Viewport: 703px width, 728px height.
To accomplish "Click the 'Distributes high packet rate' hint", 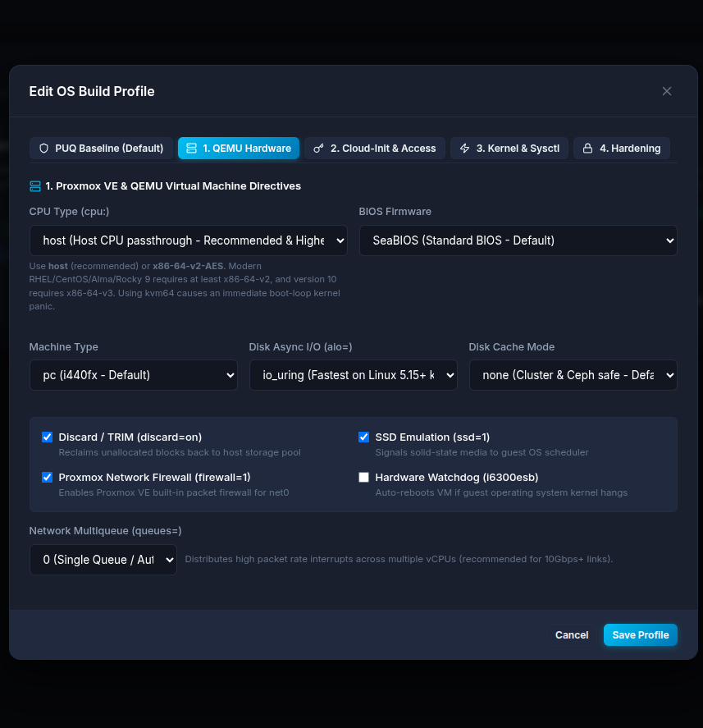I will (399, 559).
